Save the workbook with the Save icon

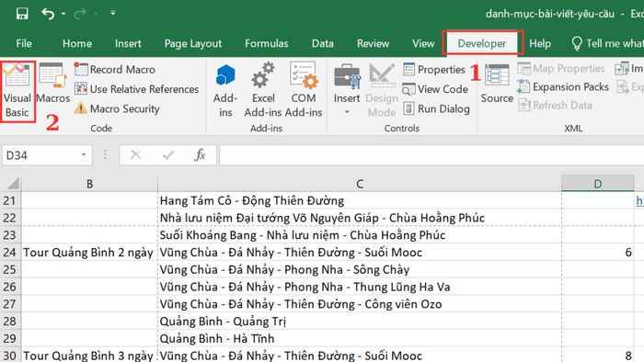[22, 14]
